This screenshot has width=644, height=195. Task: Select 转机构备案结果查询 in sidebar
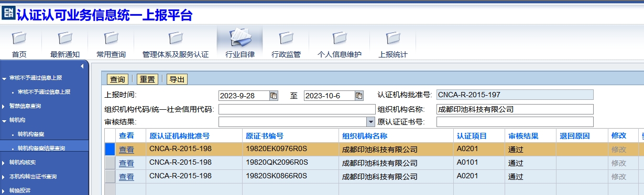(x=41, y=148)
